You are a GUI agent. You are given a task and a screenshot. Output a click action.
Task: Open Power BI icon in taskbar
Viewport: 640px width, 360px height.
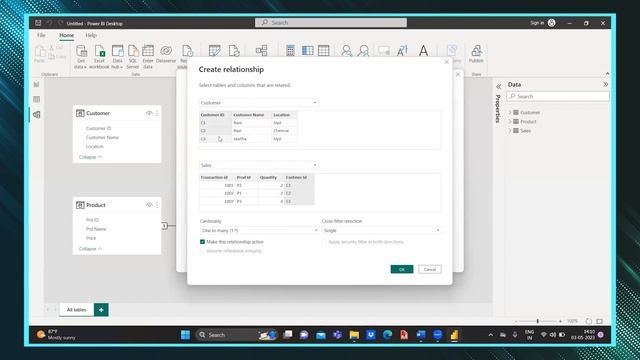tap(454, 335)
